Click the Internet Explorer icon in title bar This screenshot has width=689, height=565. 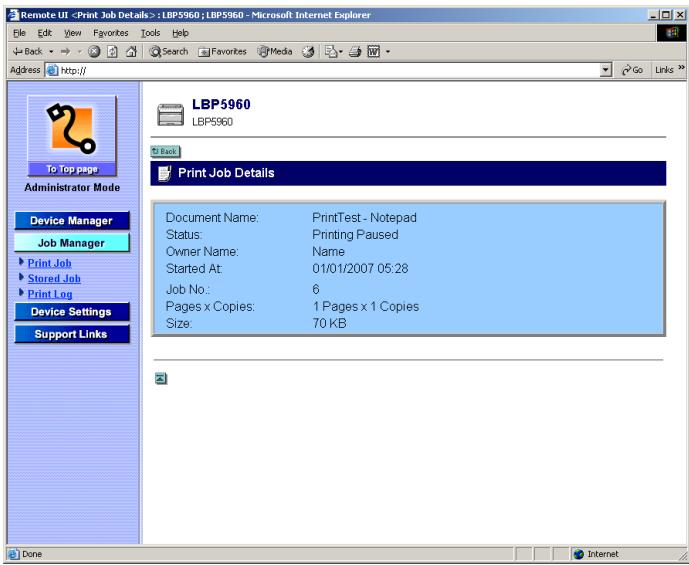click(14, 15)
